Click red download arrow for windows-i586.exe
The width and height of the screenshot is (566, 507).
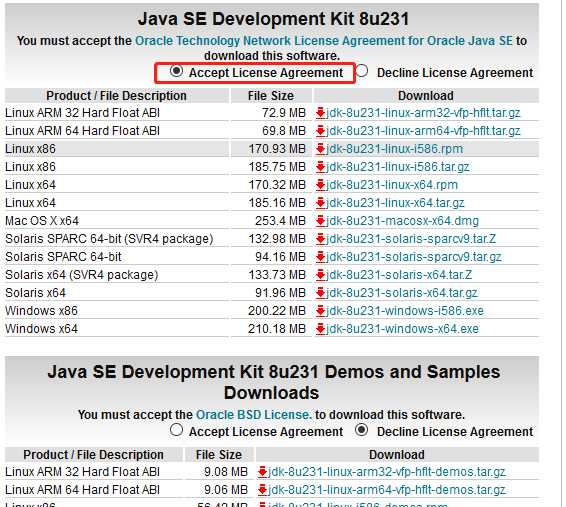tap(321, 311)
